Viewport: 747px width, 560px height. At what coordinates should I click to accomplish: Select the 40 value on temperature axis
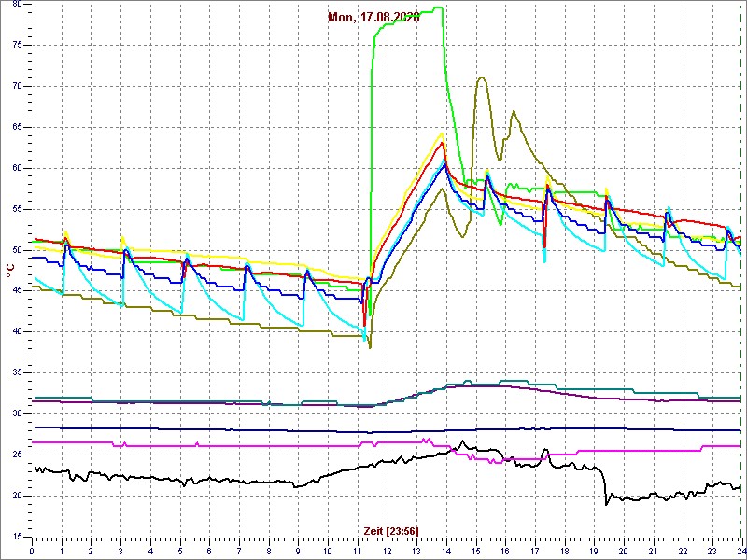17,332
